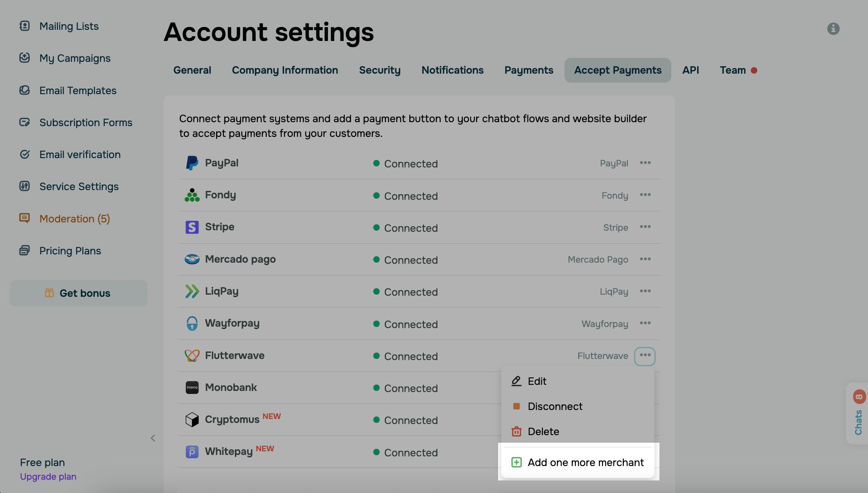The height and width of the screenshot is (493, 868).
Task: Select Delete in the context menu
Action: (543, 432)
